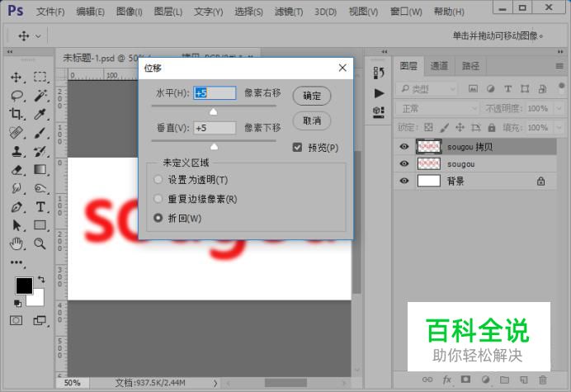The width and height of the screenshot is (571, 392).
Task: Open the Layers panel menu
Action: point(559,66)
